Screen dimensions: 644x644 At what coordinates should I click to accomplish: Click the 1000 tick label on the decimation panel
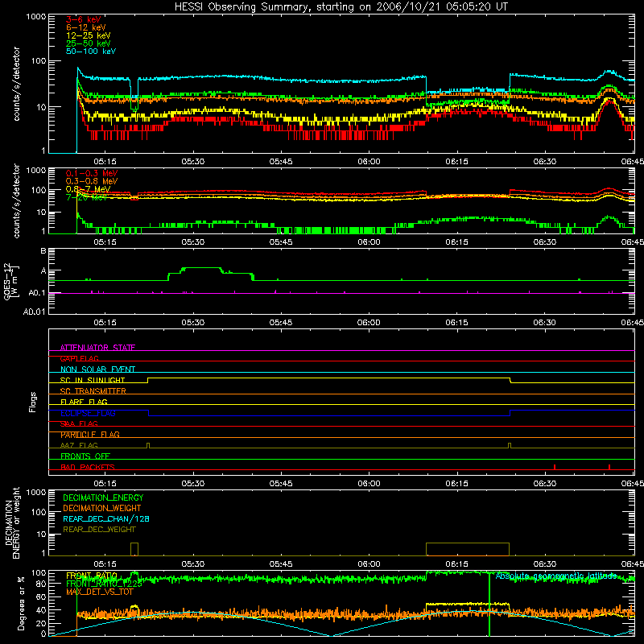(x=36, y=493)
